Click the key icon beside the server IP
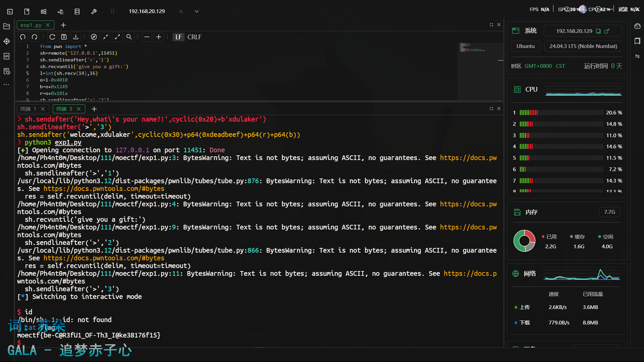The width and height of the screenshot is (644, 362). [606, 31]
